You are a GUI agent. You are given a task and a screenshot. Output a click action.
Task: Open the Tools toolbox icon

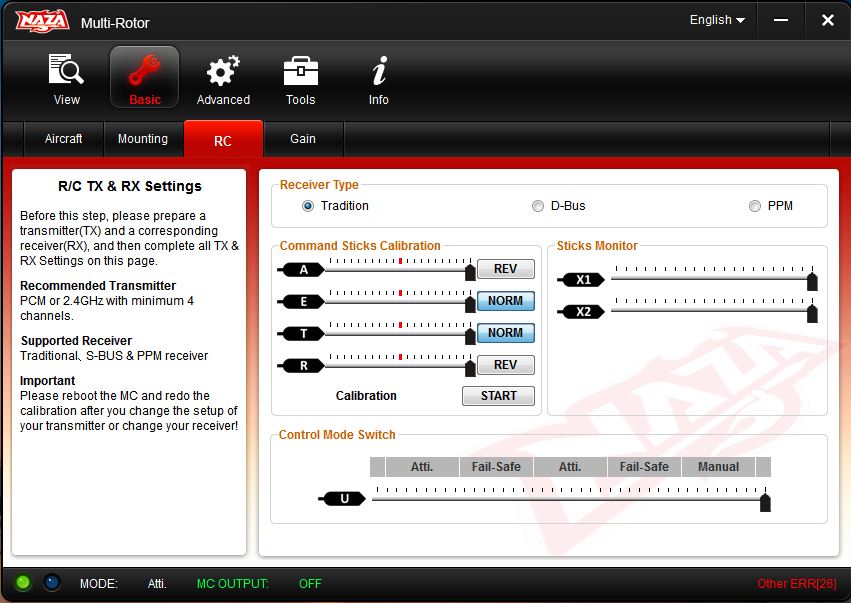[300, 72]
